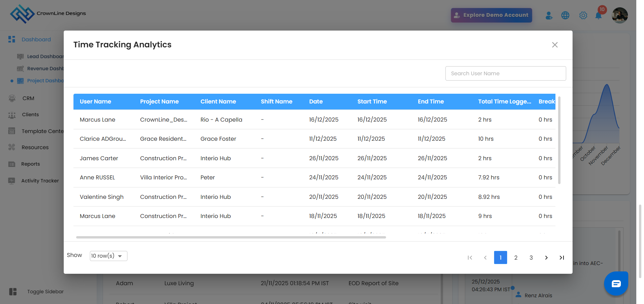Screen dimensions: 644x304
Task: Sort by User Name column header
Action: (96, 101)
